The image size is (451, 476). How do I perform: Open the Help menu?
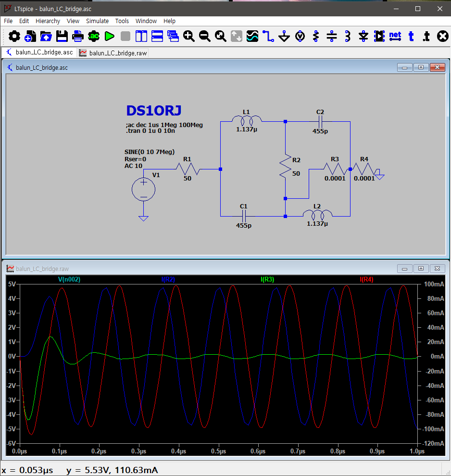(170, 21)
